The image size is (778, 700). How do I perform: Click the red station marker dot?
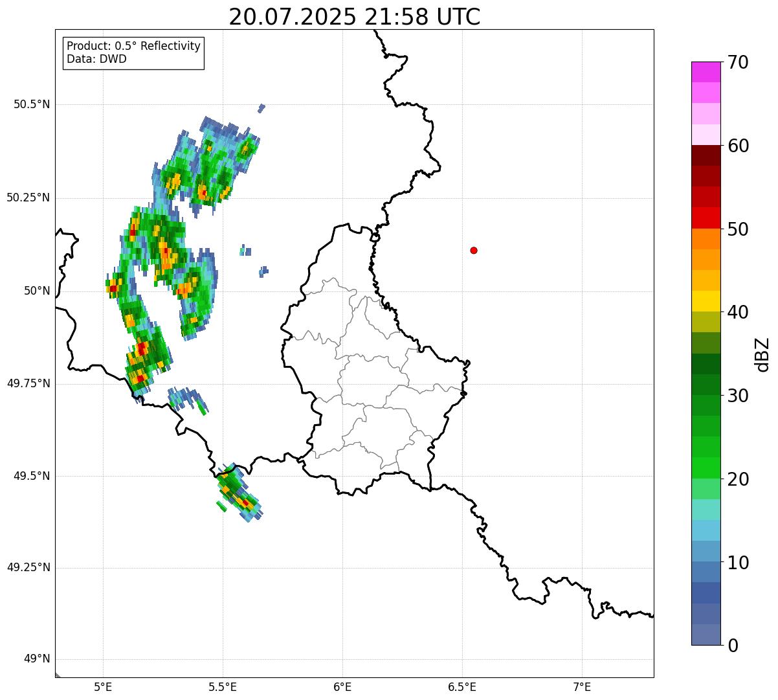tap(474, 250)
